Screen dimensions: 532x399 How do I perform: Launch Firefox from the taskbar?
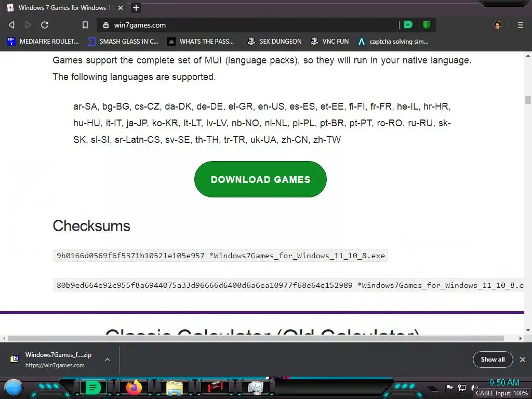(134, 387)
